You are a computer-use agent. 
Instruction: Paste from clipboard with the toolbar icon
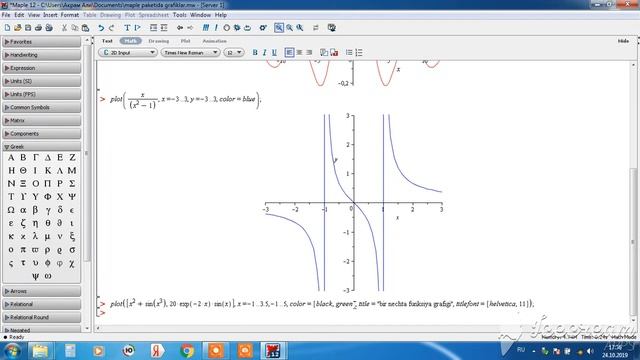85,28
